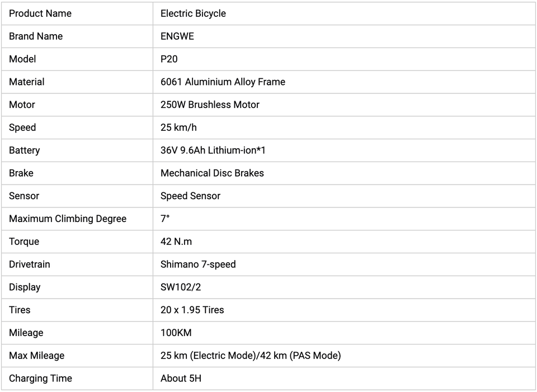Select the 100KM mileage value
Image resolution: width=537 pixels, height=392 pixels.
pos(176,333)
